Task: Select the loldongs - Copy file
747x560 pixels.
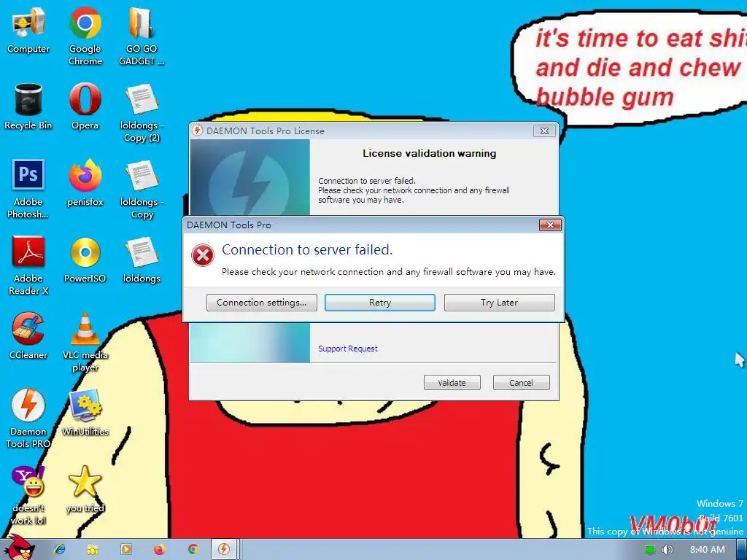Action: coord(142,189)
